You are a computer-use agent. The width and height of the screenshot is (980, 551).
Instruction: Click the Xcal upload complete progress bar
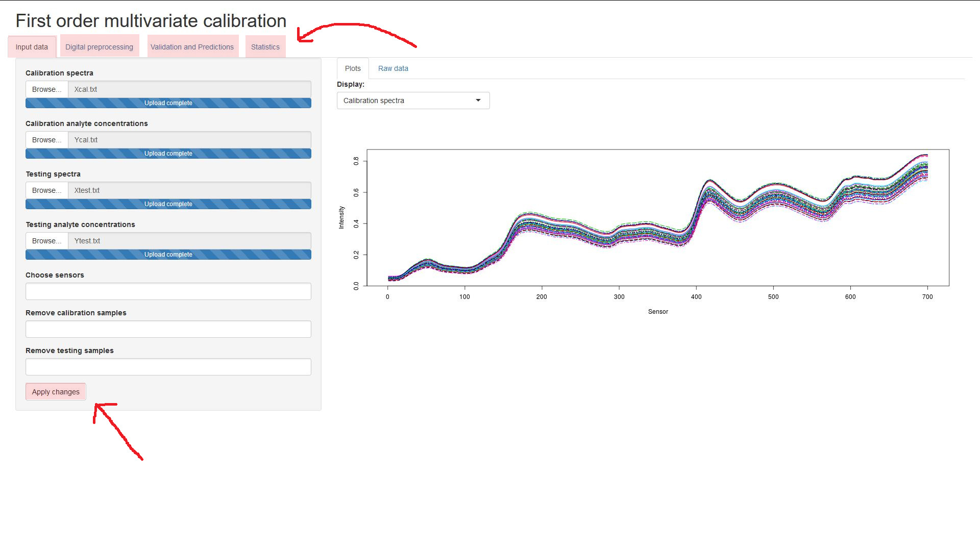coord(168,103)
